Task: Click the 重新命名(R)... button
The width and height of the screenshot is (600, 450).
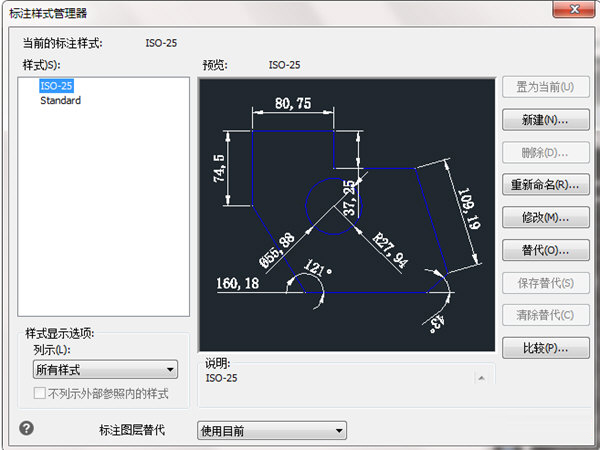Action: click(545, 185)
